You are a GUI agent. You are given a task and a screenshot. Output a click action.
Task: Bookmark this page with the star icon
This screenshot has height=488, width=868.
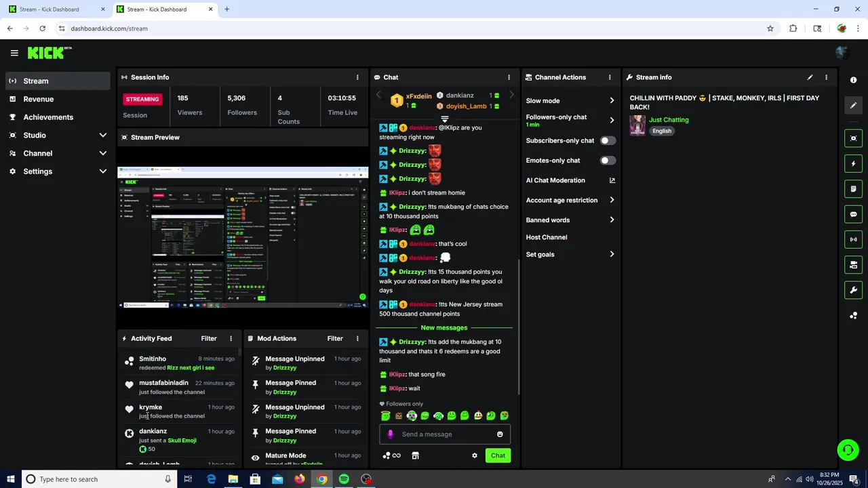click(x=770, y=28)
